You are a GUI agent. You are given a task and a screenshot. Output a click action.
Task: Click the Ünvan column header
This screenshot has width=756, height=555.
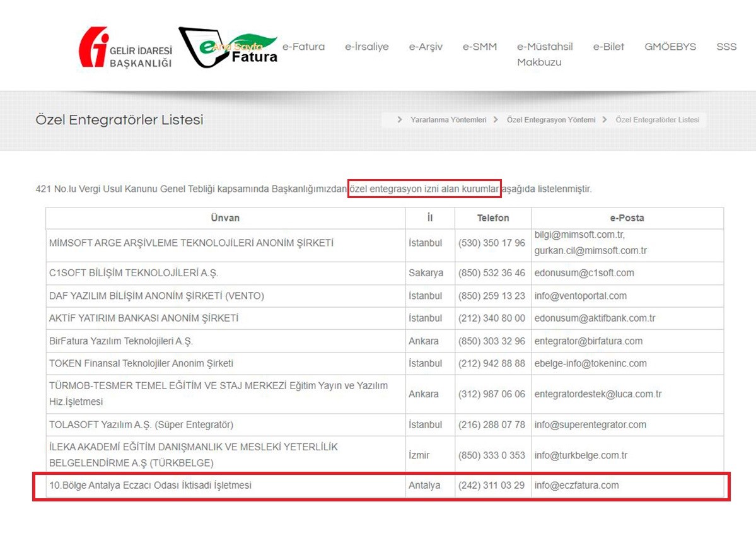[225, 218]
